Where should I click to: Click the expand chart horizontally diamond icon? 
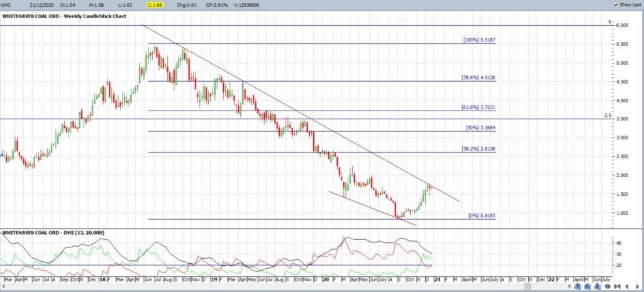pos(608,286)
